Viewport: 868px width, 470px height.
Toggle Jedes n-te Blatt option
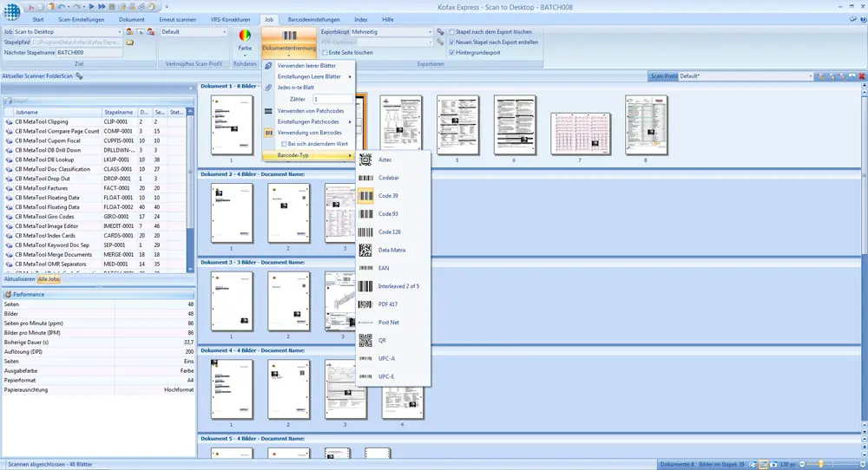click(x=308, y=88)
